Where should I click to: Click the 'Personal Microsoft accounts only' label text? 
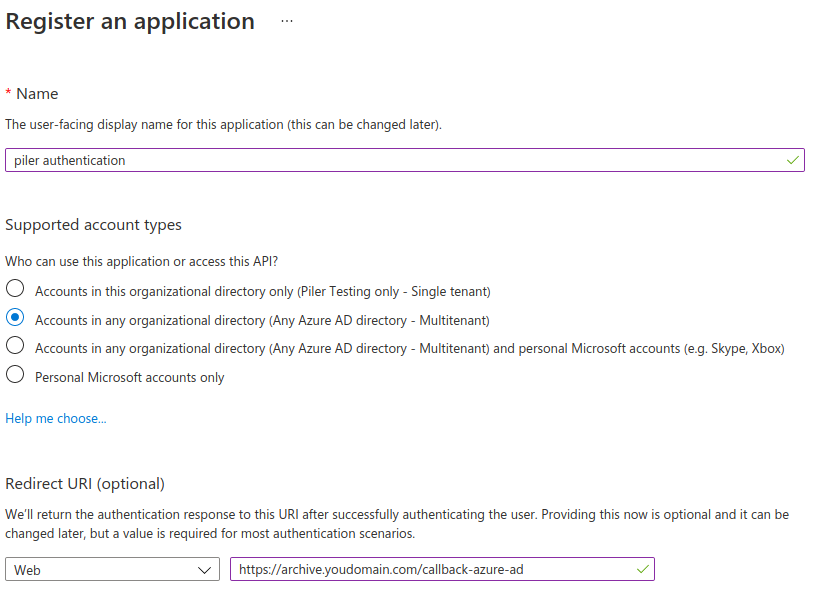pyautogui.click(x=130, y=378)
